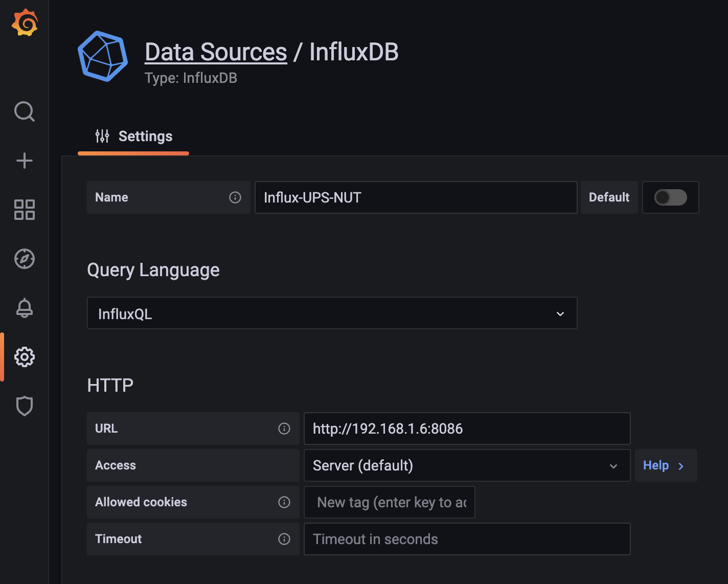Expand the Server (default) access dropdown

point(466,465)
